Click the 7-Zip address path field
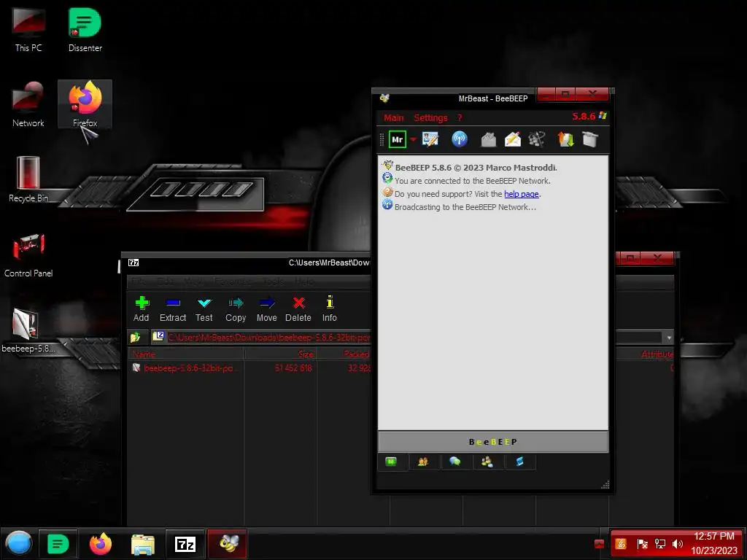The height and width of the screenshot is (560, 747). pos(406,338)
